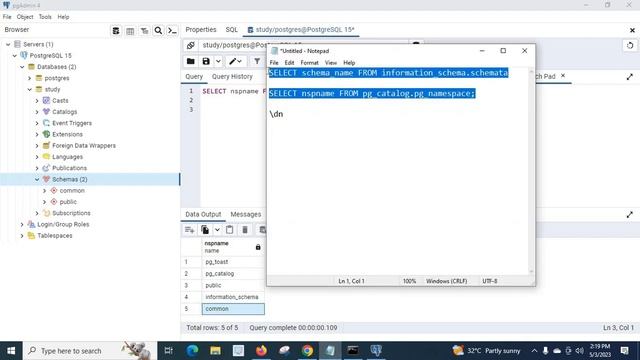640x360 pixels.
Task: Switch to the SQL tab
Action: 231,30
